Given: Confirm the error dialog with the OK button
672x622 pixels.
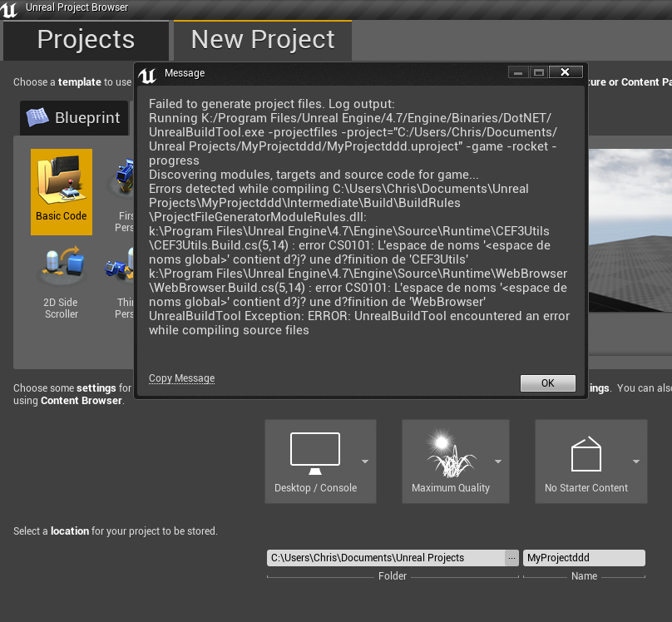Looking at the screenshot, I should (548, 383).
